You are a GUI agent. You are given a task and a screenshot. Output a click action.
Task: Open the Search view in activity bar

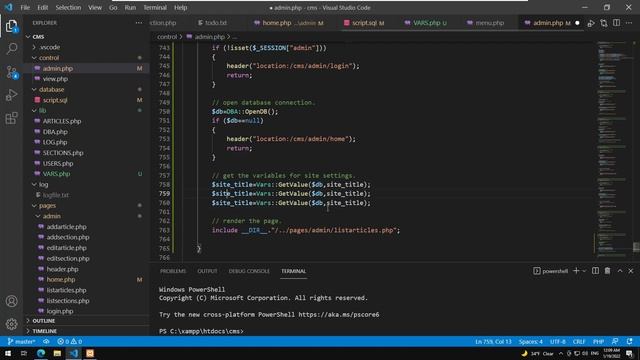click(x=11, y=49)
